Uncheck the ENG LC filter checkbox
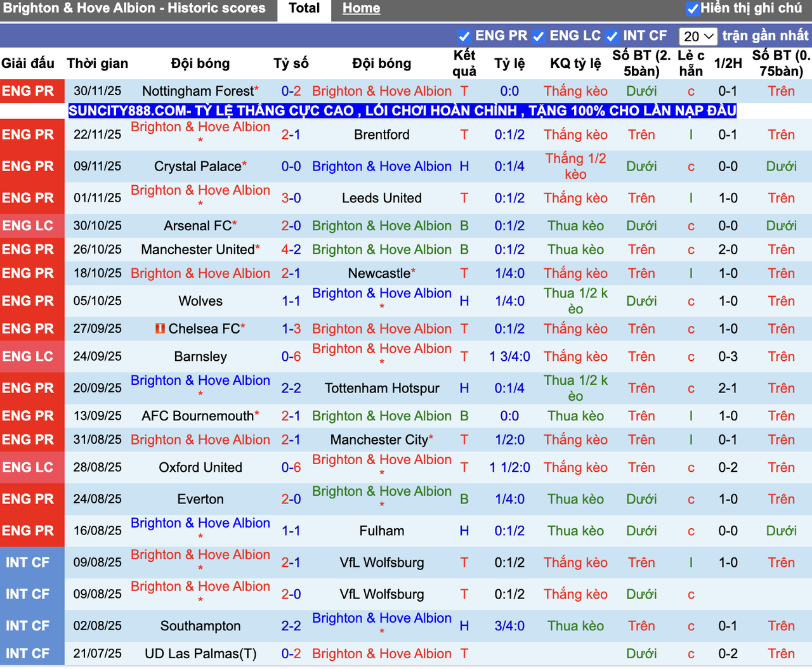The height and width of the screenshot is (669, 812). click(539, 36)
